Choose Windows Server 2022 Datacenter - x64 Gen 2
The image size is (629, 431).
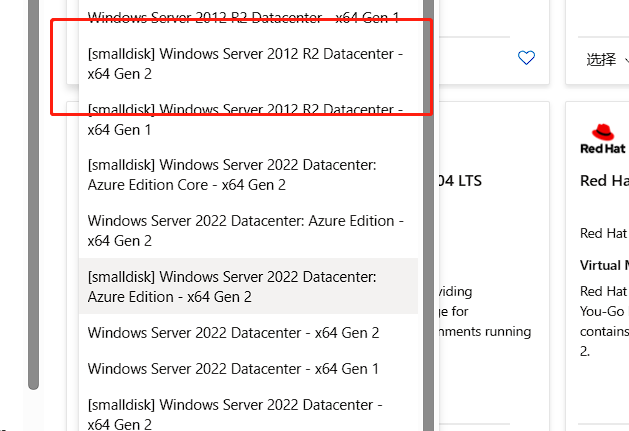tap(248, 332)
